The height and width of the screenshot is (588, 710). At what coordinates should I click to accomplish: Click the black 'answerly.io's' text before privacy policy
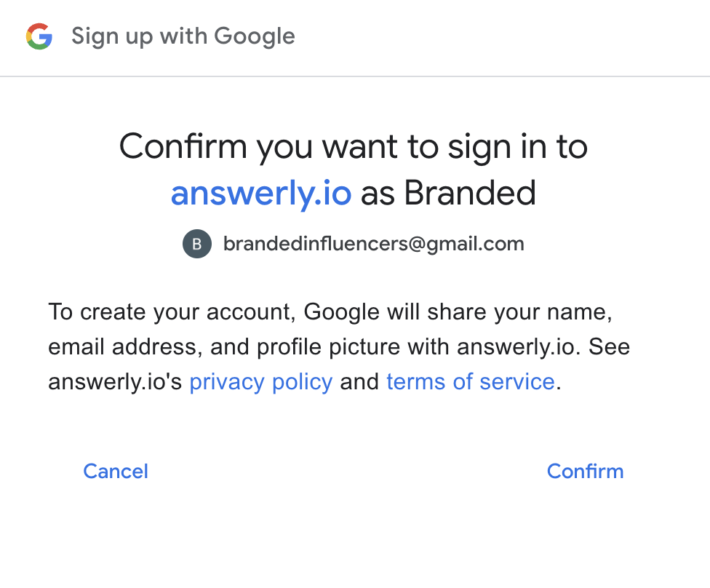[115, 382]
